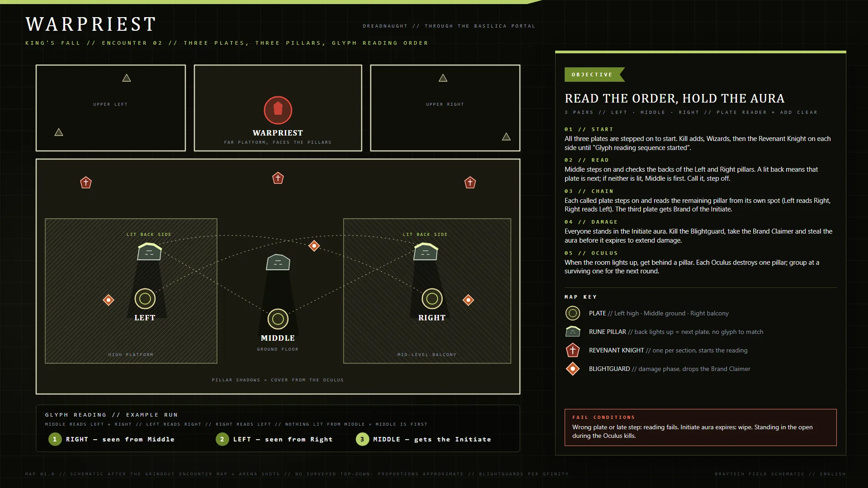
Task: Click the REVENANT KNIGHT icon in the map key
Action: click(x=572, y=350)
